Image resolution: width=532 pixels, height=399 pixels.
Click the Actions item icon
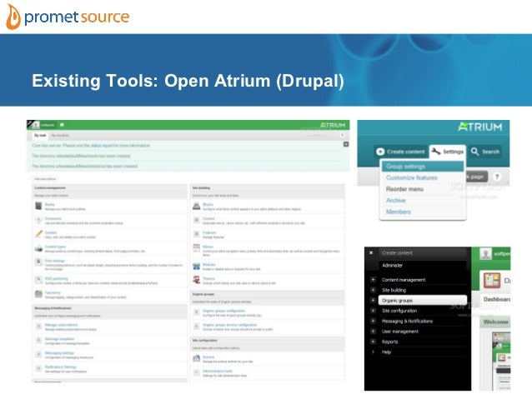click(x=197, y=358)
